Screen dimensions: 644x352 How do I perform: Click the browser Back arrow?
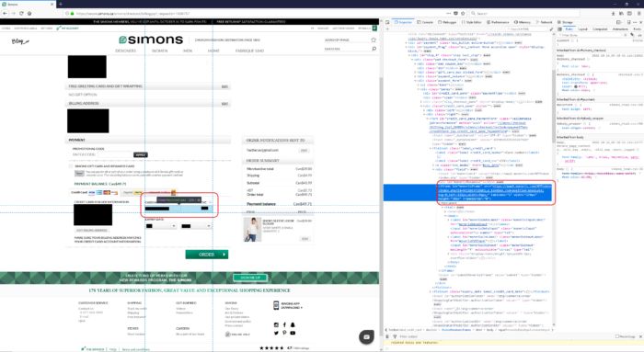click(x=5, y=14)
